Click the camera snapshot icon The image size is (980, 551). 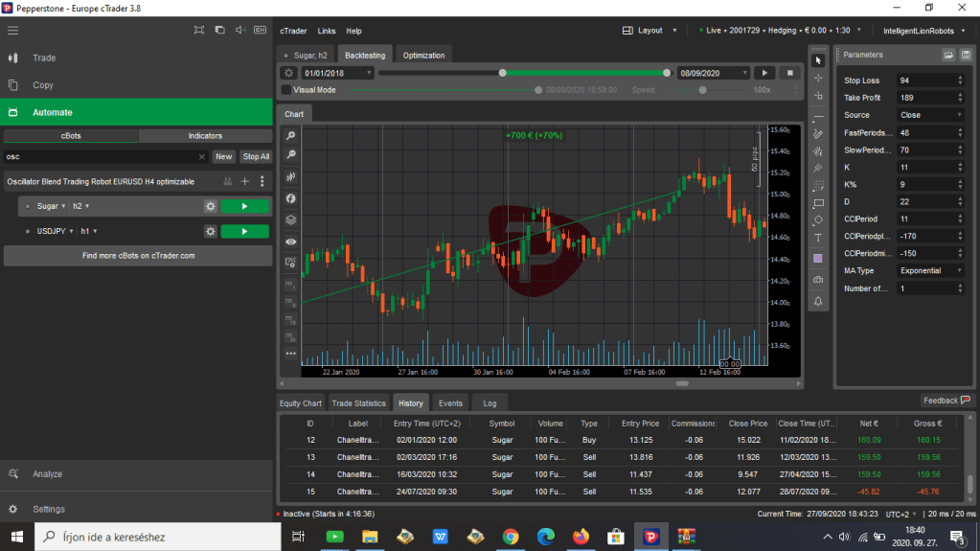(818, 279)
